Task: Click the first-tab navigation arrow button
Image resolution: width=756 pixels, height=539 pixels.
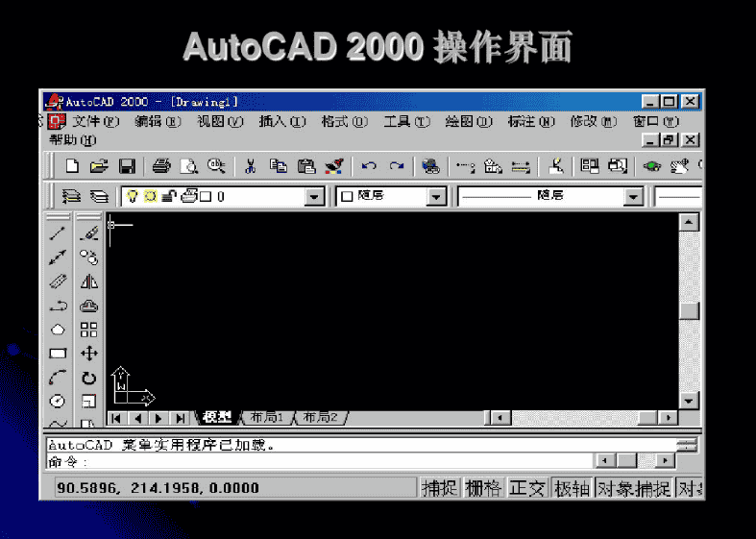Action: point(116,418)
